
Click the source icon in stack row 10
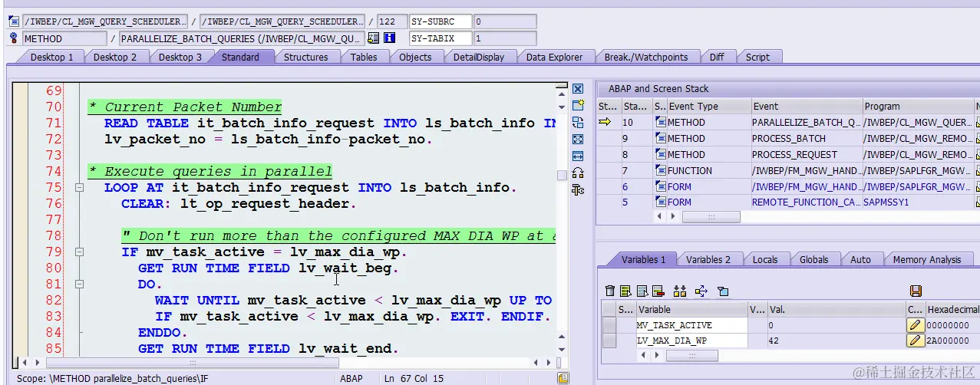[660, 122]
